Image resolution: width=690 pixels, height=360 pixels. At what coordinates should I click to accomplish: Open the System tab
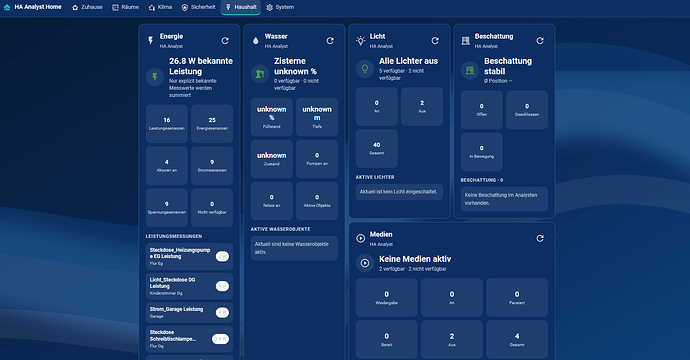tap(280, 7)
